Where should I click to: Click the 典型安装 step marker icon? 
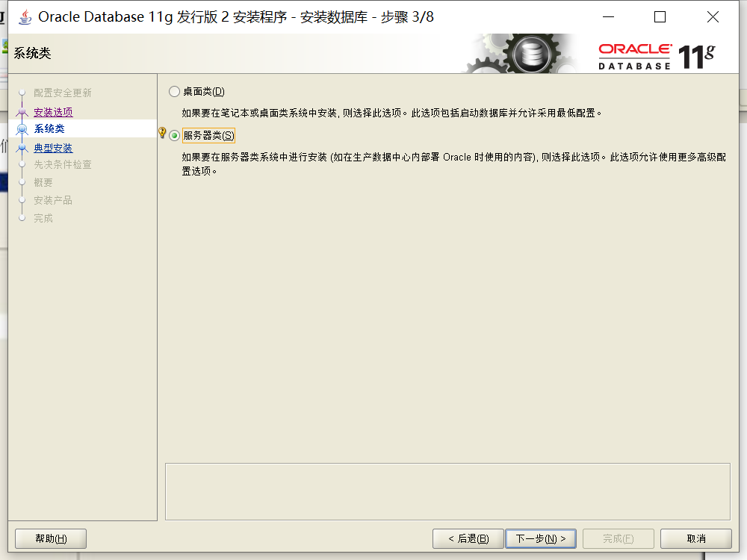tap(22, 148)
